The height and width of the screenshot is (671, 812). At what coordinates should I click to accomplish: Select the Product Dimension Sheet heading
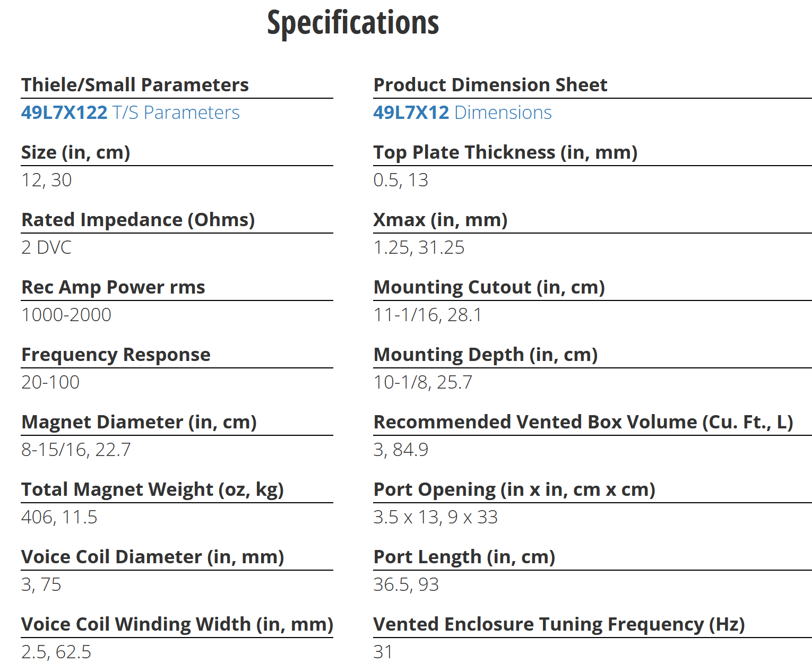tap(490, 85)
